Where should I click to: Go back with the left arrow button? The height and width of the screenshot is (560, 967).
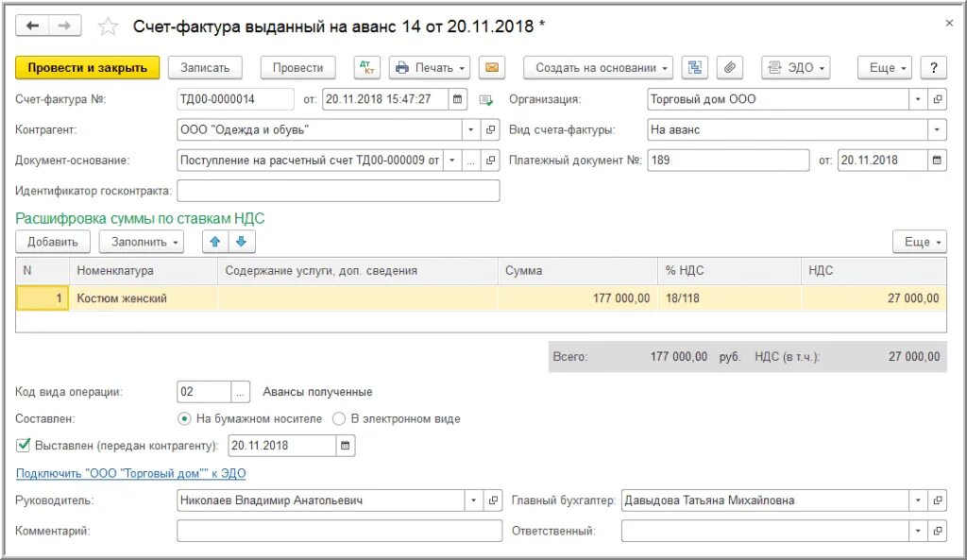tap(32, 25)
